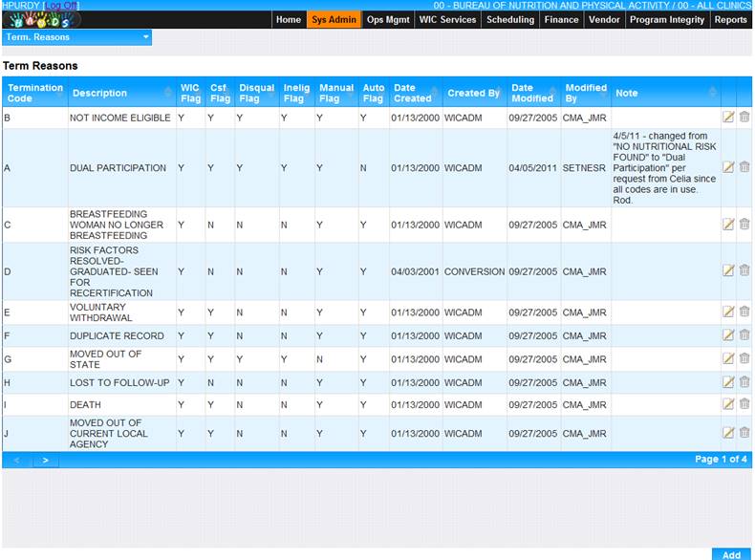Open the Ops Mgmt menu
Viewport: 755px width, 560px height.
tap(388, 20)
